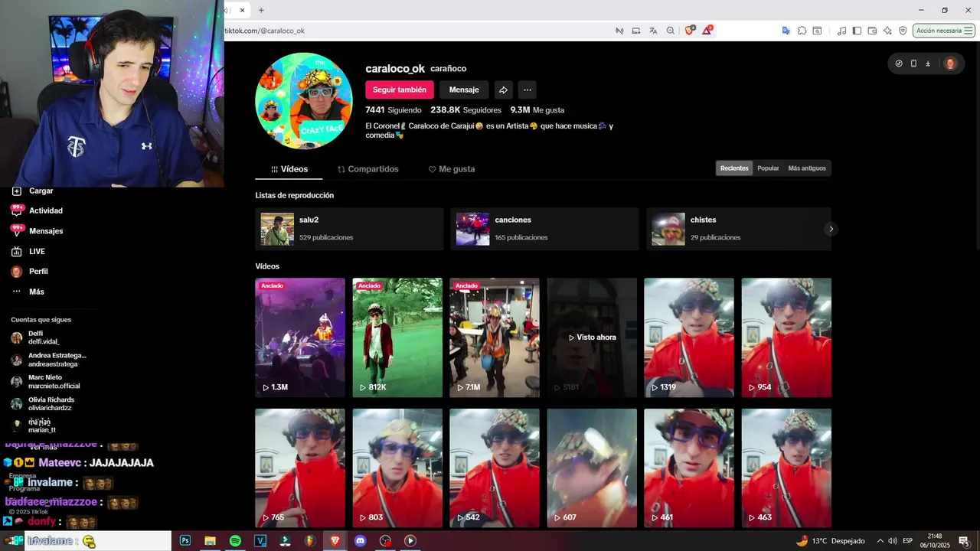The height and width of the screenshot is (551, 980).
Task: Open the three-dots more options button
Action: point(527,90)
